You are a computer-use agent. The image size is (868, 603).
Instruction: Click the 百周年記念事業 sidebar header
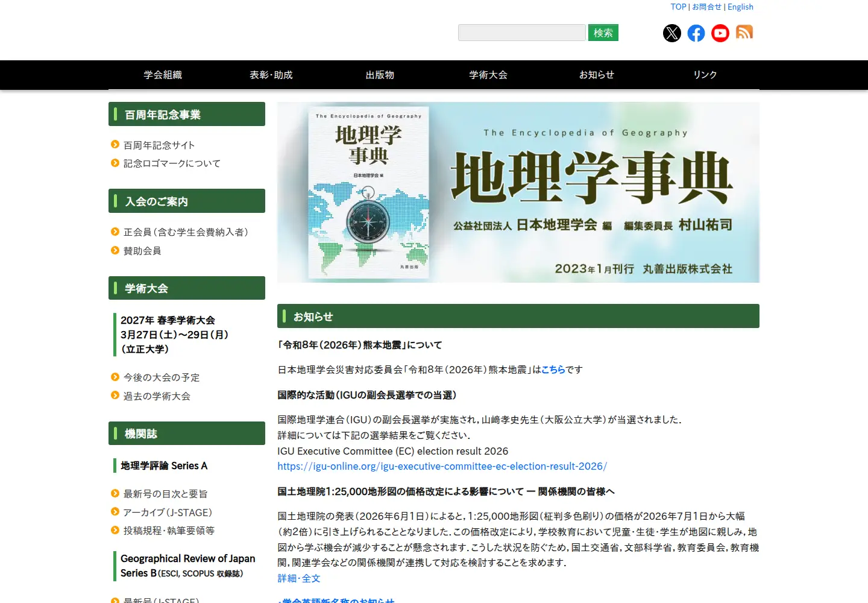click(x=187, y=114)
